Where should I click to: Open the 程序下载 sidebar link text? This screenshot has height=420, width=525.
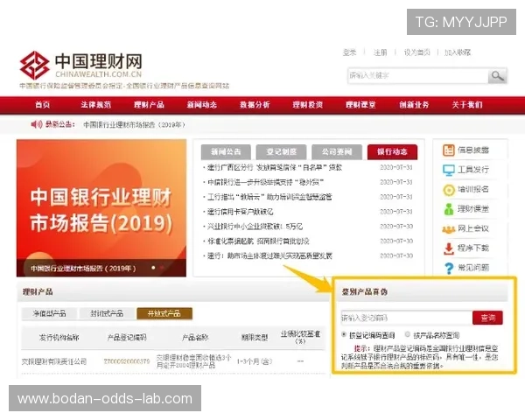tap(473, 248)
